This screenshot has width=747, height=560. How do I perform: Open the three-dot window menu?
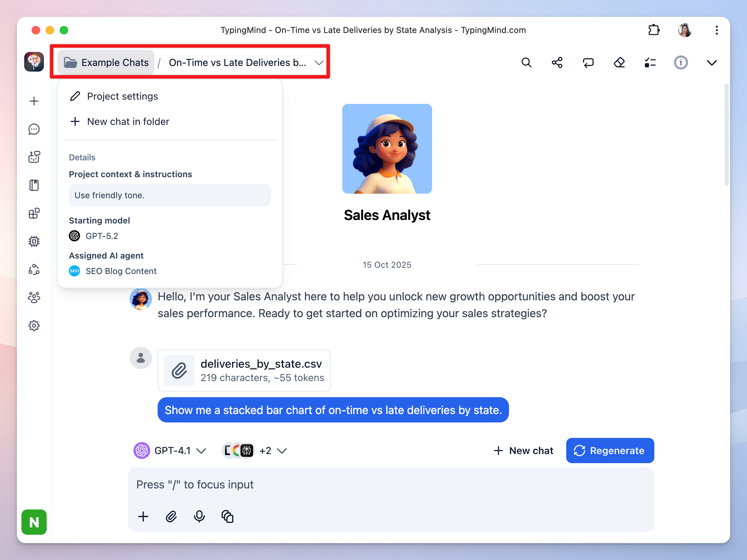tap(716, 30)
